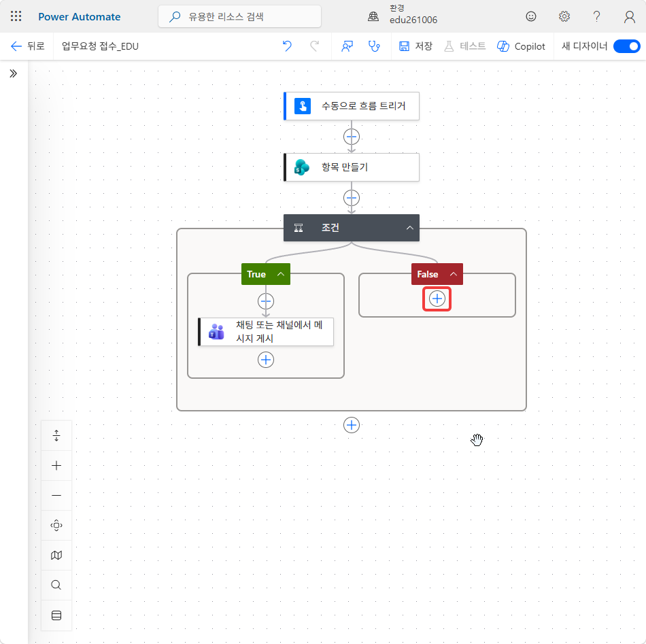The height and width of the screenshot is (644, 646).
Task: Click the collapse/expand vertical arrows control
Action: [56, 435]
